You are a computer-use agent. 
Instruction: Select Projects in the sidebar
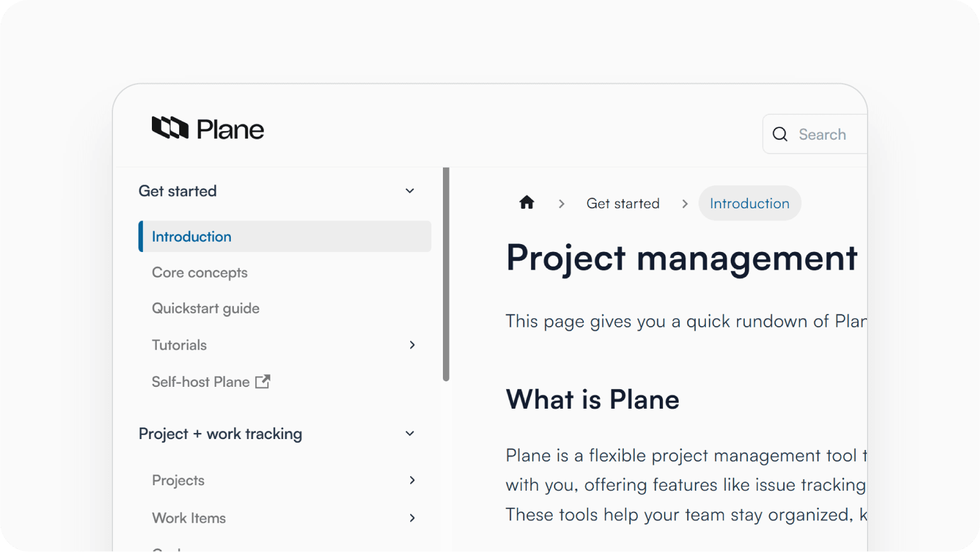click(x=178, y=480)
